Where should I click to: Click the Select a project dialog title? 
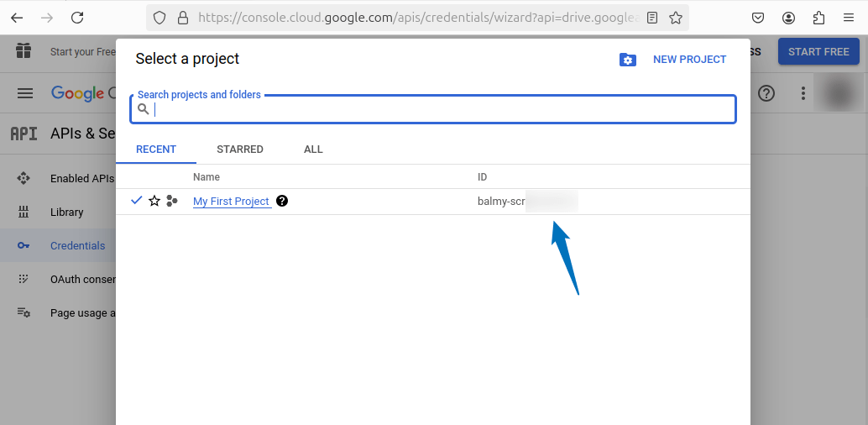click(x=187, y=59)
